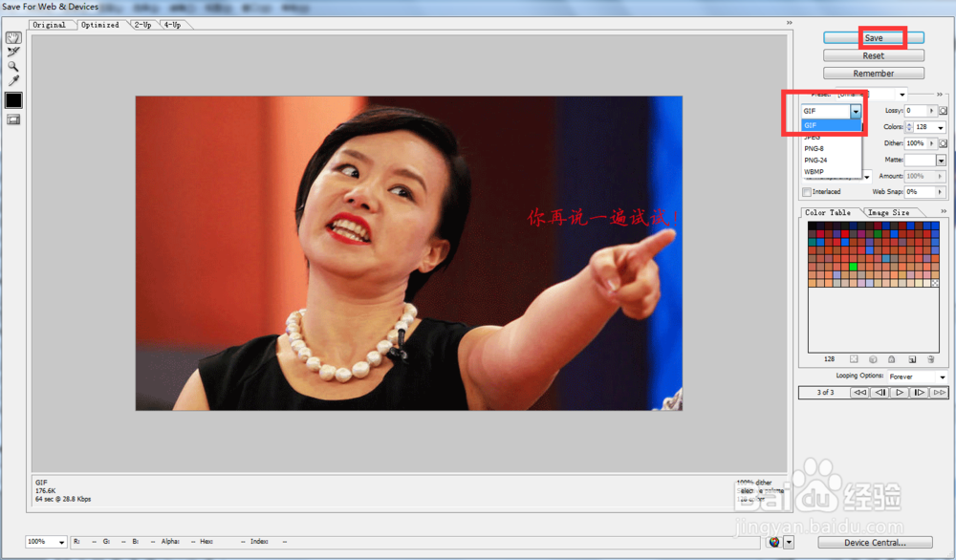Click the preview tabs flyout arrows
956x560 pixels.
tap(789, 23)
